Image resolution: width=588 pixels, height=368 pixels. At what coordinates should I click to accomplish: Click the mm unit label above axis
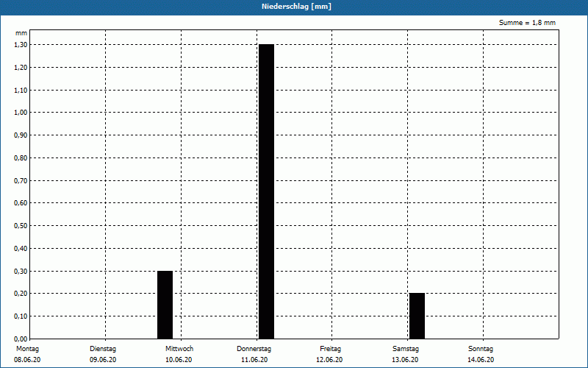[x=21, y=33]
